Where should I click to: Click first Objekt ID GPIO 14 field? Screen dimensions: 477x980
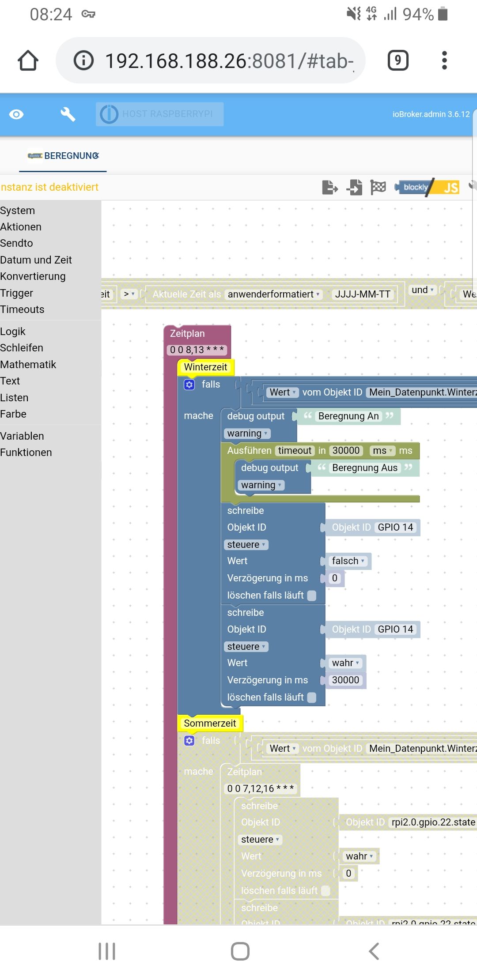click(395, 528)
